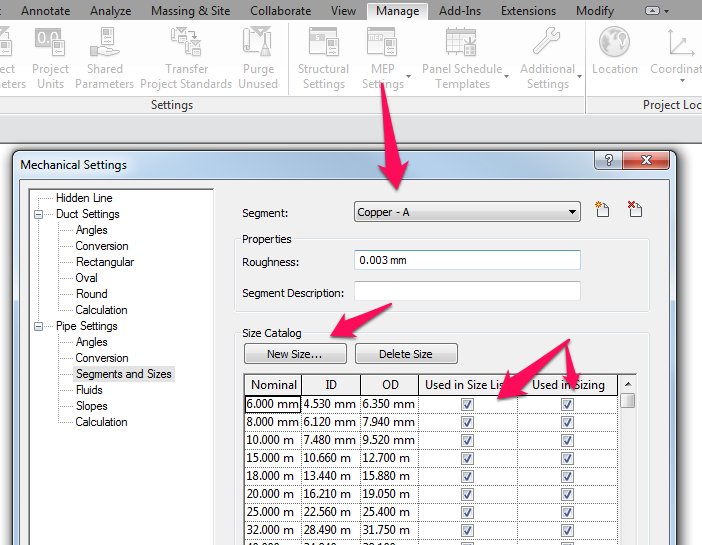Expand MEP Settings dropdown arrow
702x545 pixels.
point(408,77)
